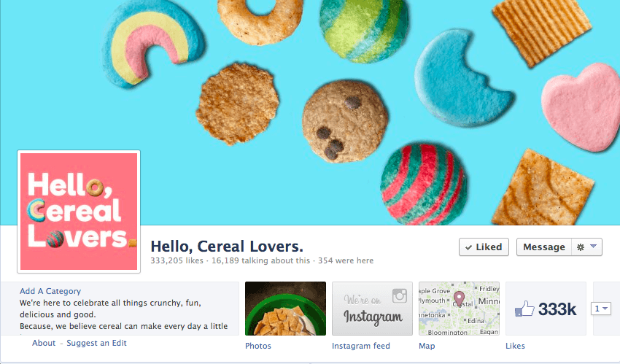This screenshot has width=620, height=364.
Task: Click the Hello, Cereal Lovers profile picture
Action: (79, 212)
